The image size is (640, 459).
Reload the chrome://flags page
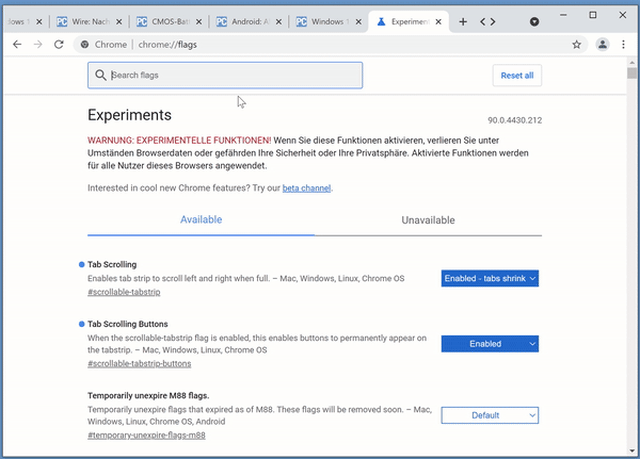(x=59, y=44)
